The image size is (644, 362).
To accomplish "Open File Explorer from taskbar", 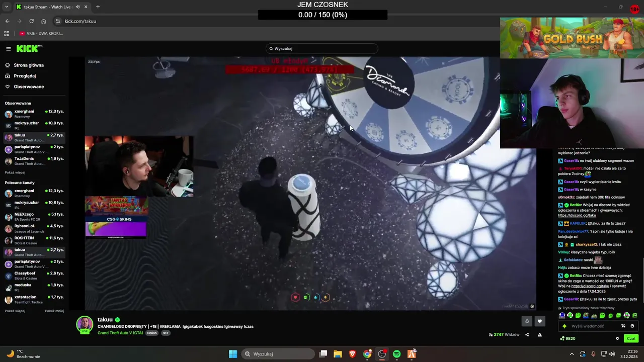I will [x=338, y=354].
